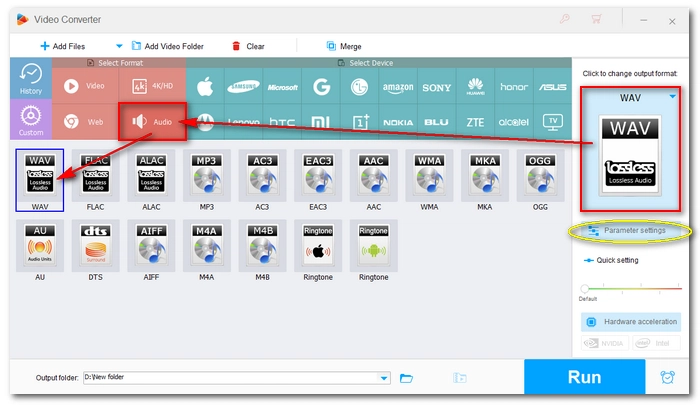Choose the AC3 audio format
The height and width of the screenshot is (405, 700).
pyautogui.click(x=262, y=175)
